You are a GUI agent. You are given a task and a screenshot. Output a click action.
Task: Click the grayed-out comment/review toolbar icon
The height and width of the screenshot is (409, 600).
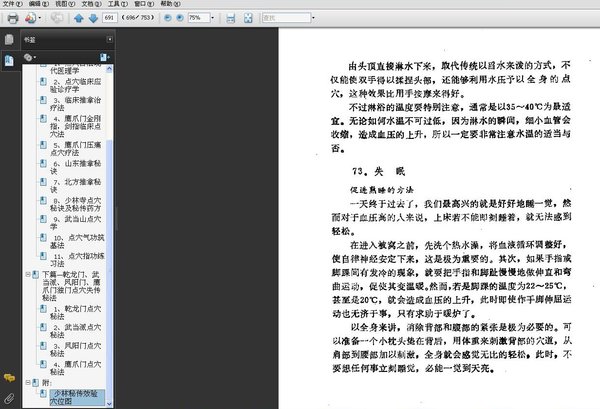point(57,18)
